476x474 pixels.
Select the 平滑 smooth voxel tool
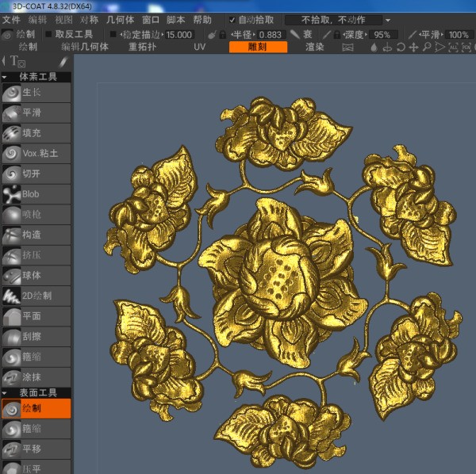point(36,113)
